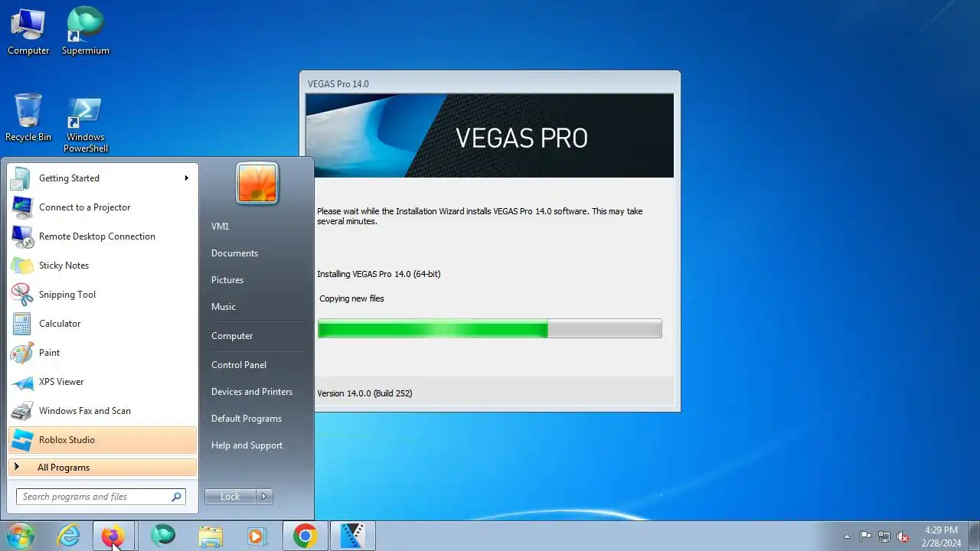This screenshot has width=980, height=551.
Task: Open Internet Explorer from the taskbar
Action: 69,536
